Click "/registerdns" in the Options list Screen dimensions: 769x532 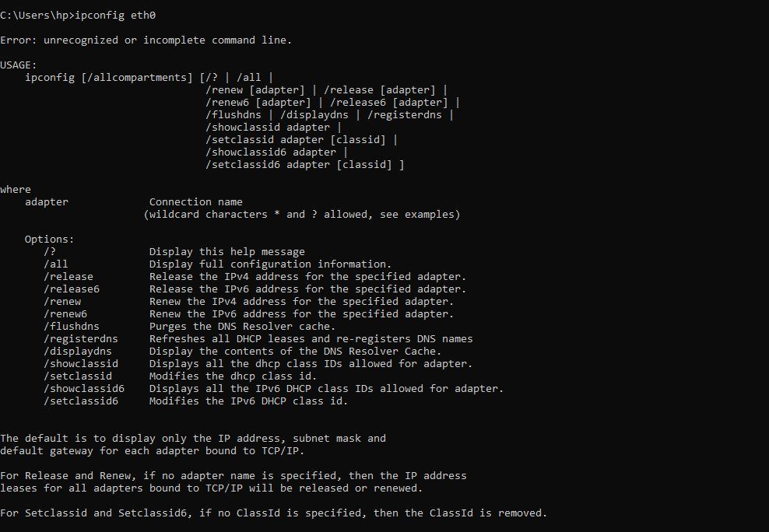[x=81, y=339]
